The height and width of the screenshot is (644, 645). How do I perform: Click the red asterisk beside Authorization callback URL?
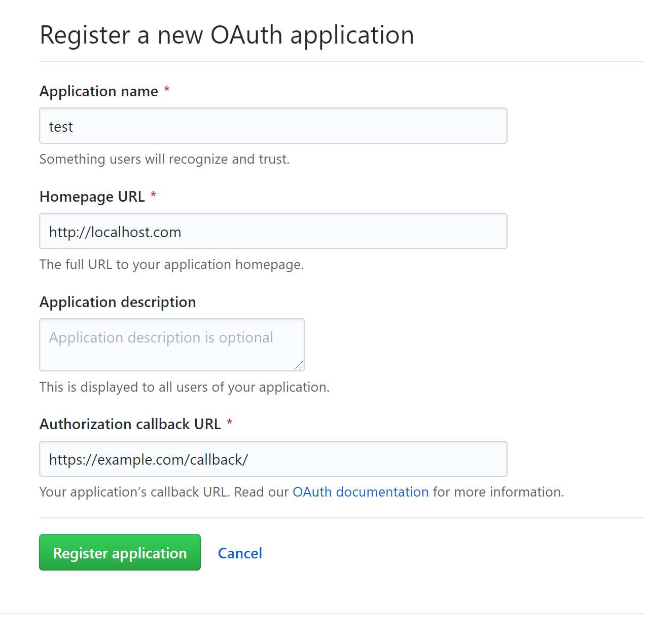pyautogui.click(x=230, y=422)
